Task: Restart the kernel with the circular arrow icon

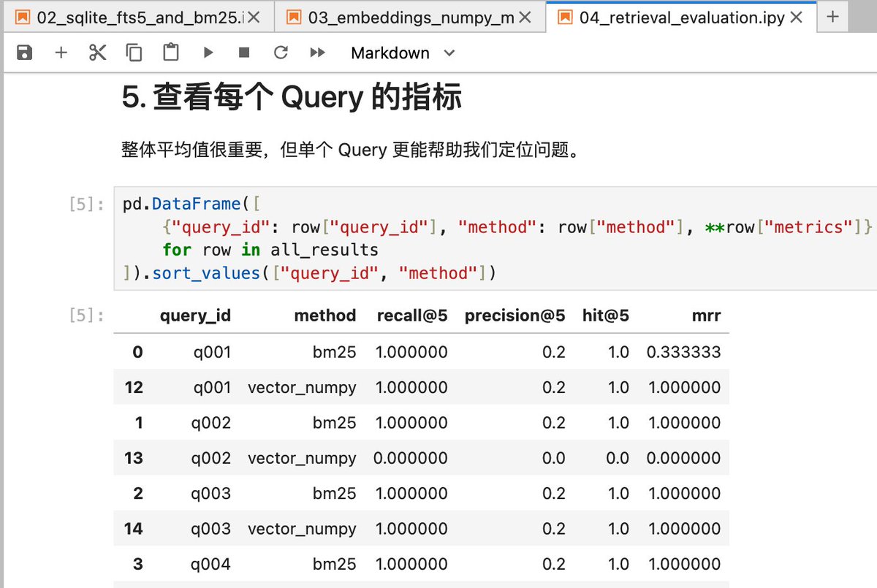Action: (281, 53)
